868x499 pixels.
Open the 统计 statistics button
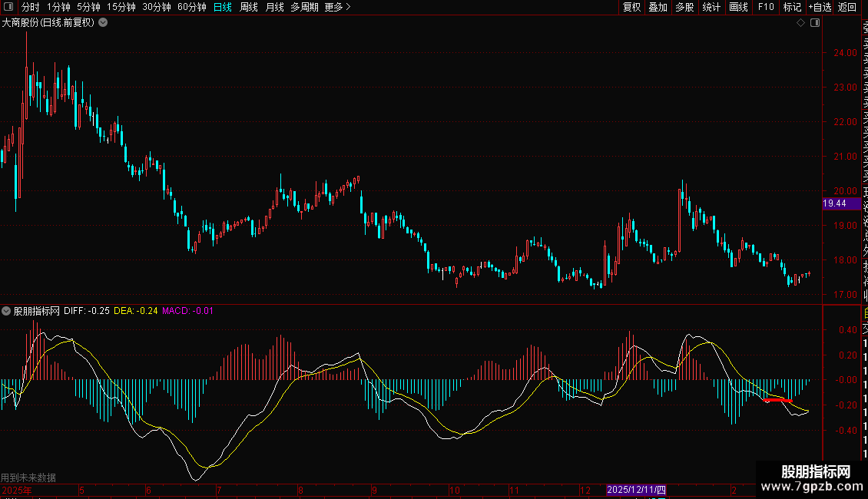[x=711, y=7]
